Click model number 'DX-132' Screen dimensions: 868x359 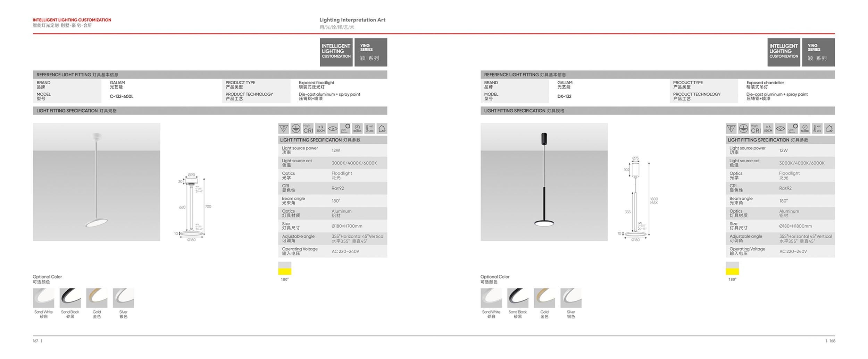tap(564, 96)
